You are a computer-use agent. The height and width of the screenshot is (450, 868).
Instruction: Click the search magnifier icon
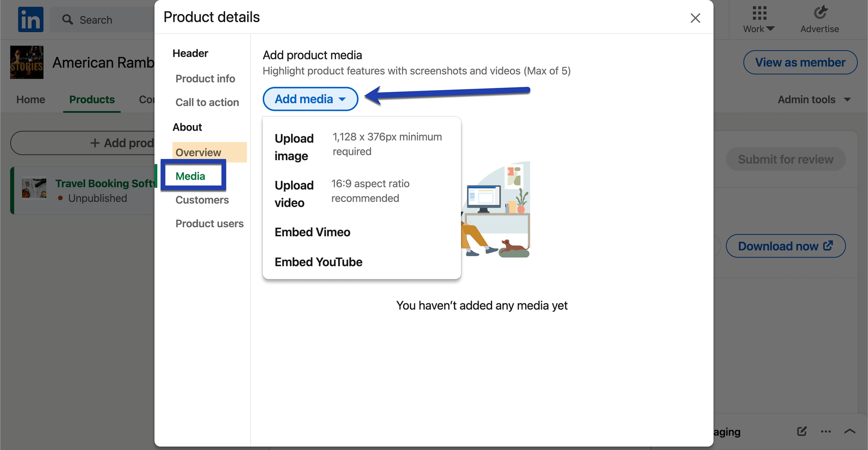(67, 19)
